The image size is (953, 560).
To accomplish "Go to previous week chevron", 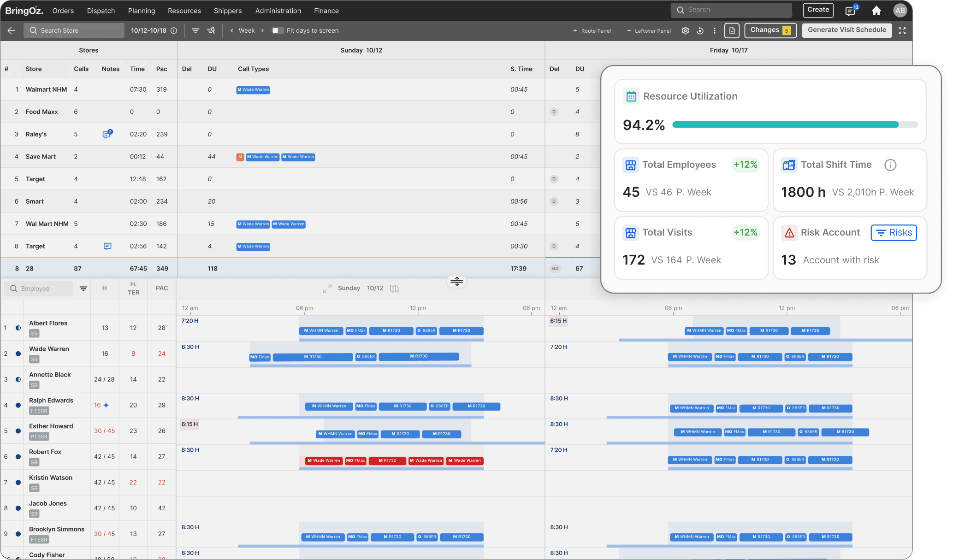I will [x=232, y=30].
